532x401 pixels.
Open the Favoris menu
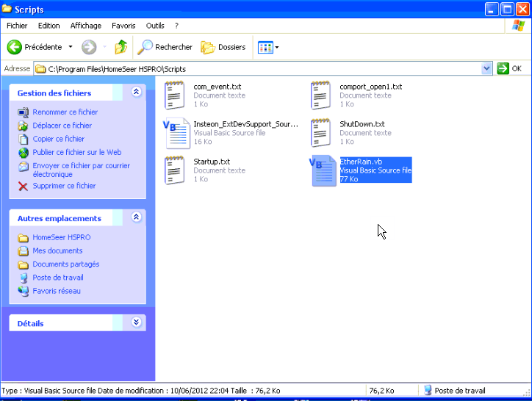point(123,26)
